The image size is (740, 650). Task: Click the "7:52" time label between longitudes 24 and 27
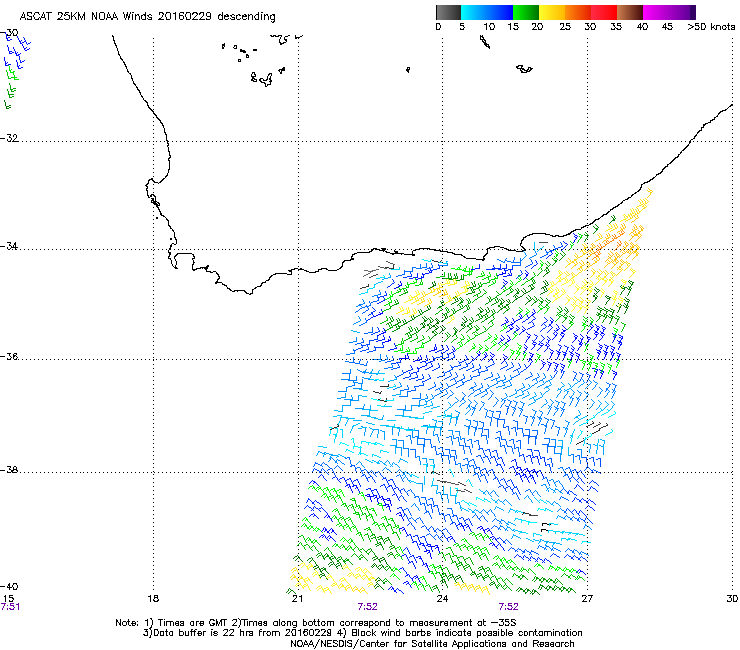point(508,607)
